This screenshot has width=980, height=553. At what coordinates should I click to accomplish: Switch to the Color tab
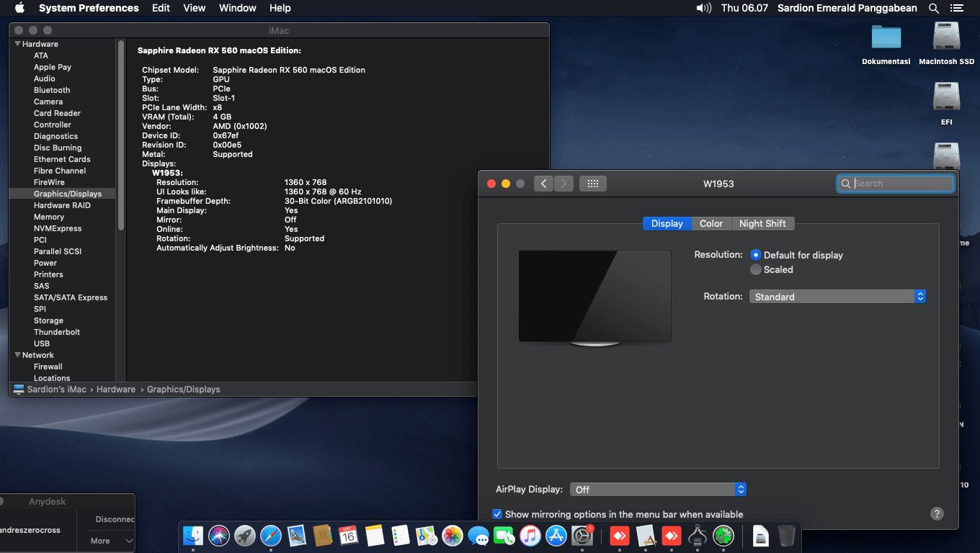(710, 223)
